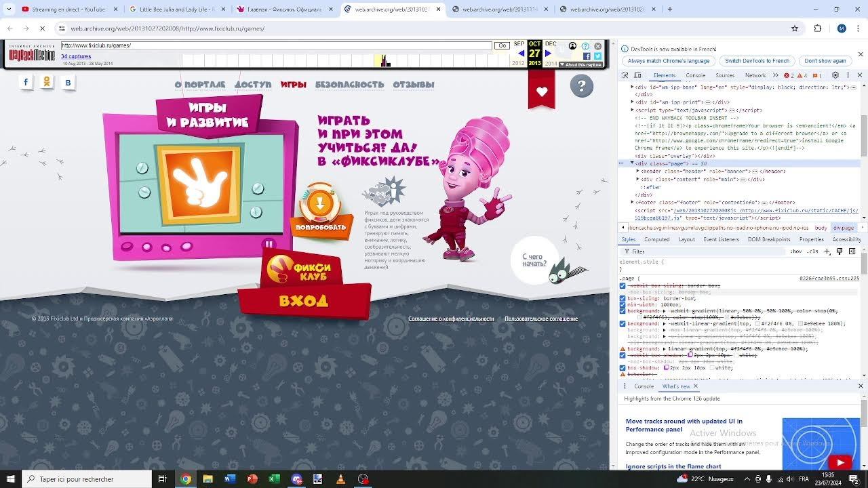The width and height of the screenshot is (868, 488).
Task: Open О ПОРТАЛЕ site menu item
Action: click(199, 85)
